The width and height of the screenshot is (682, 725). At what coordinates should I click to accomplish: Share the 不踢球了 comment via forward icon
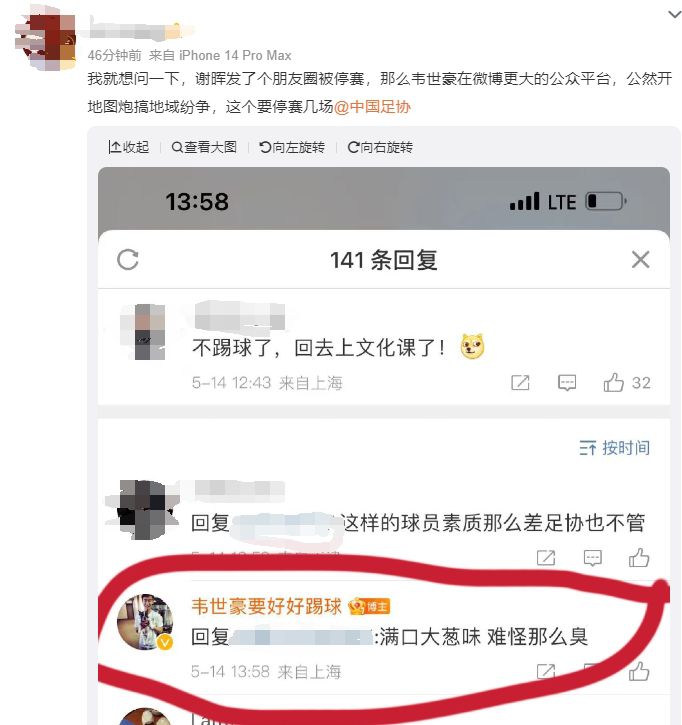520,383
